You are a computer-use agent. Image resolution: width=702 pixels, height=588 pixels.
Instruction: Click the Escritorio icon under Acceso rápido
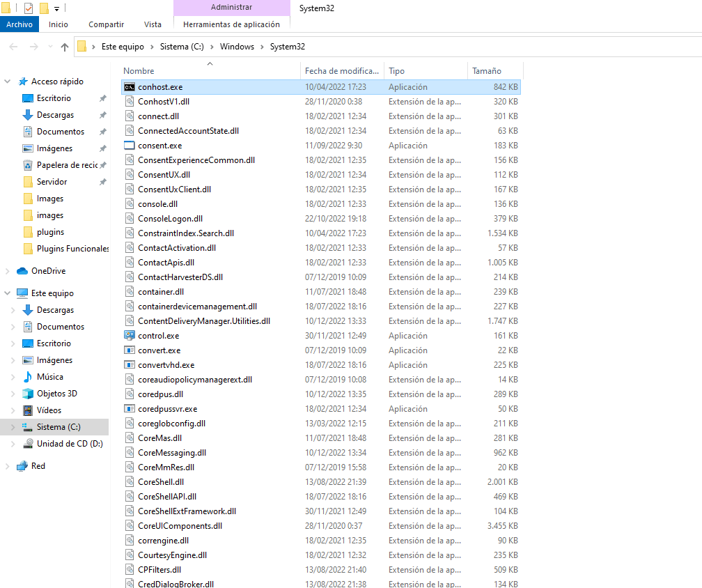[x=28, y=98]
